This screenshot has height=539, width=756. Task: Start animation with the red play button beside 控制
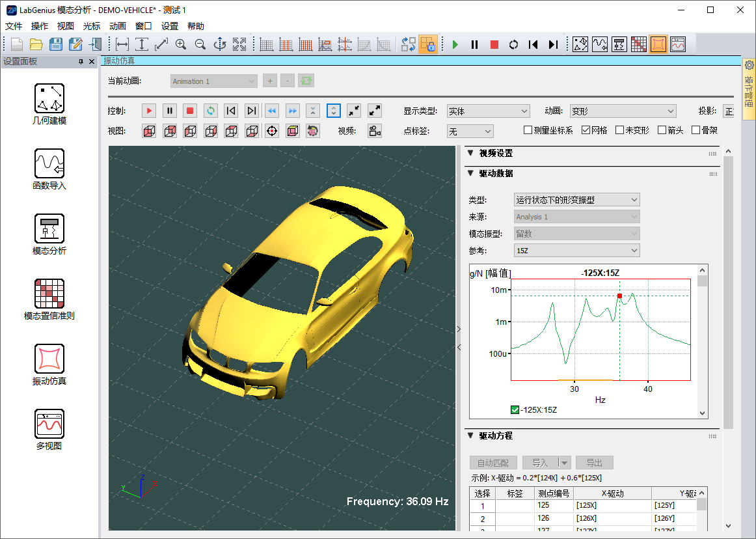149,111
